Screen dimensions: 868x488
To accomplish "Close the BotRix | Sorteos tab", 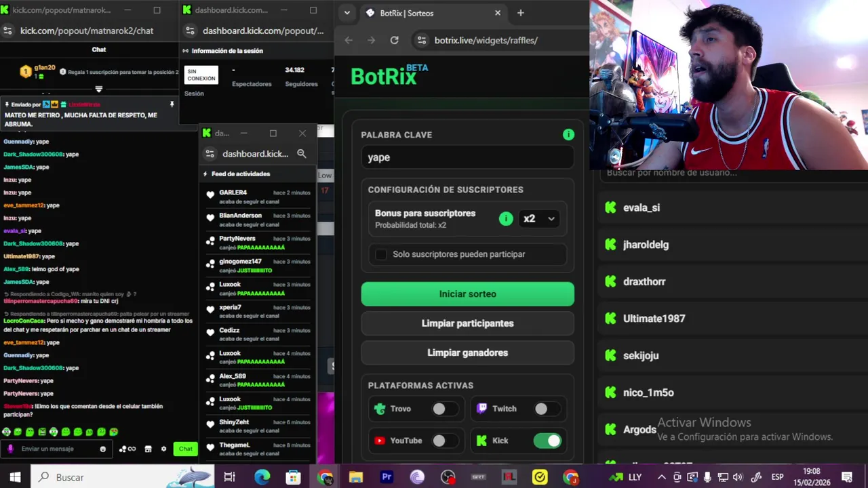I will (498, 13).
